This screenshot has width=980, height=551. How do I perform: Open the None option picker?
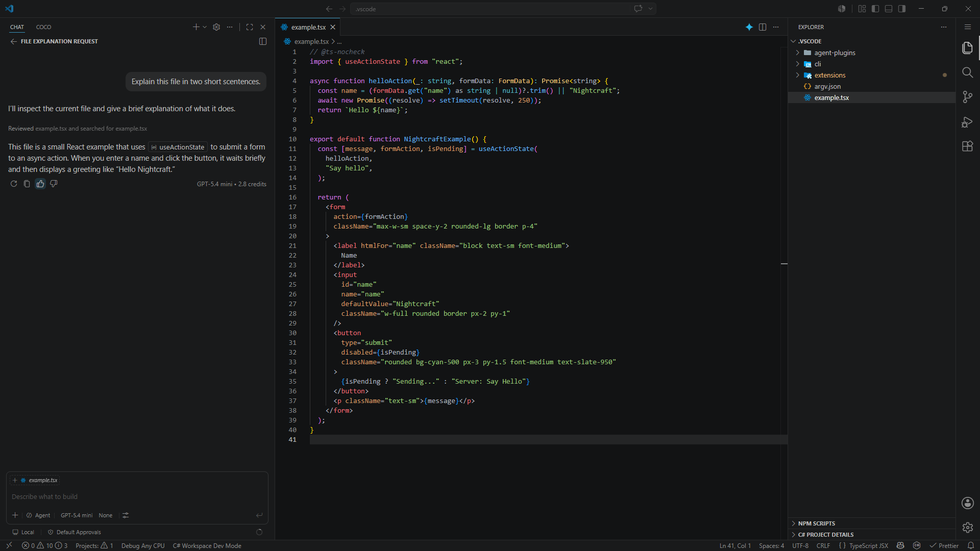click(106, 515)
